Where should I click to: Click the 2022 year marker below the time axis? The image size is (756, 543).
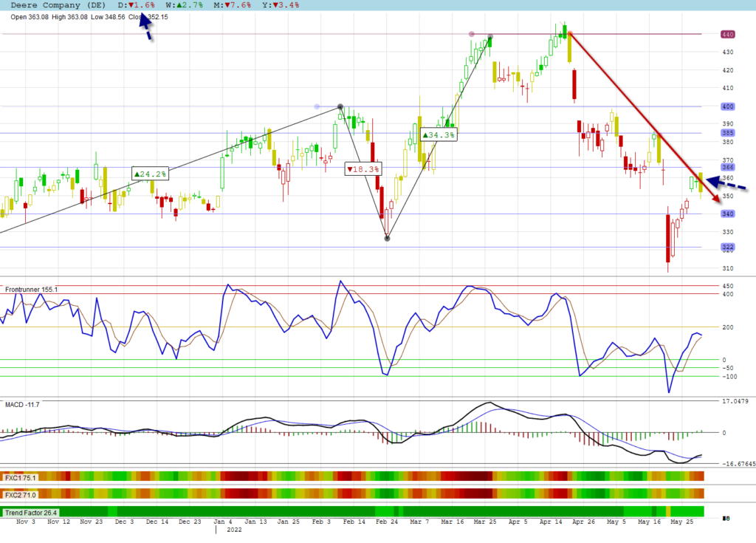[x=234, y=530]
